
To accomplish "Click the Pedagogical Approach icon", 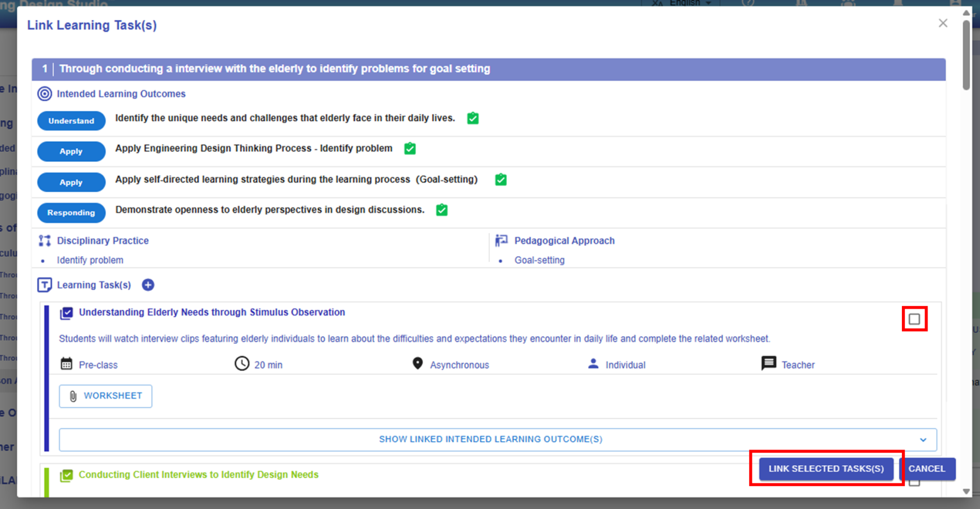I will pos(501,240).
